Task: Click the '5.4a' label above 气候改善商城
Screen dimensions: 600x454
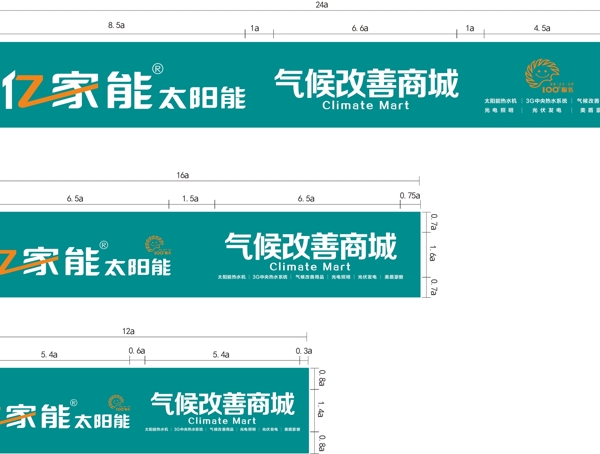Action: pyautogui.click(x=221, y=355)
